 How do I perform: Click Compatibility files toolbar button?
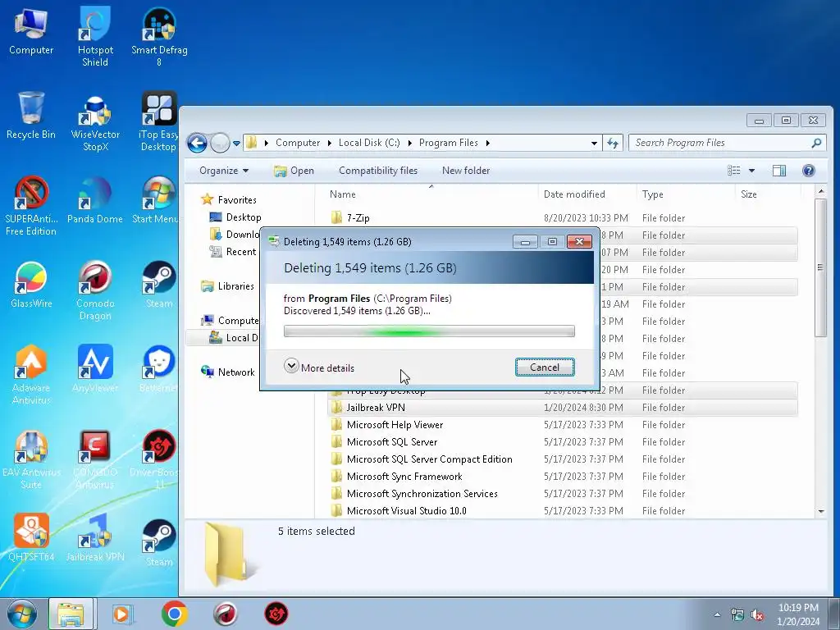point(378,171)
